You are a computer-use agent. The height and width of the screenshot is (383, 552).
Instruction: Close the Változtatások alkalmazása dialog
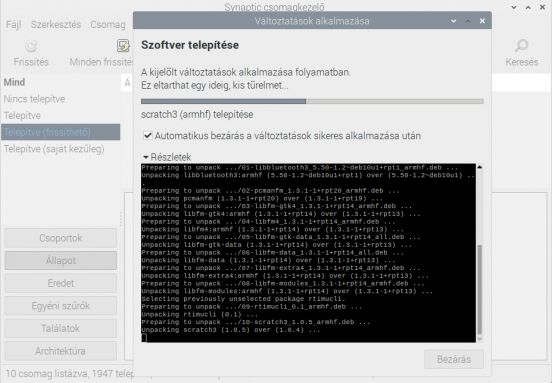(482, 21)
